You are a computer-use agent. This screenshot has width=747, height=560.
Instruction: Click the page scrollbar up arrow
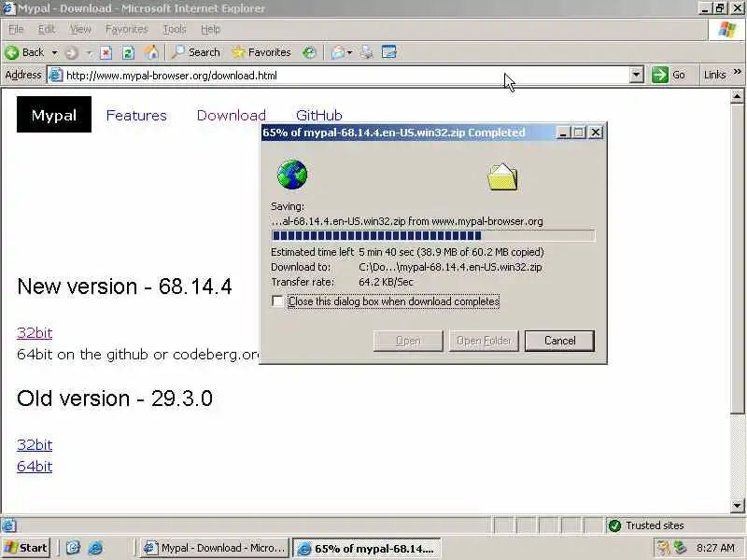point(737,97)
